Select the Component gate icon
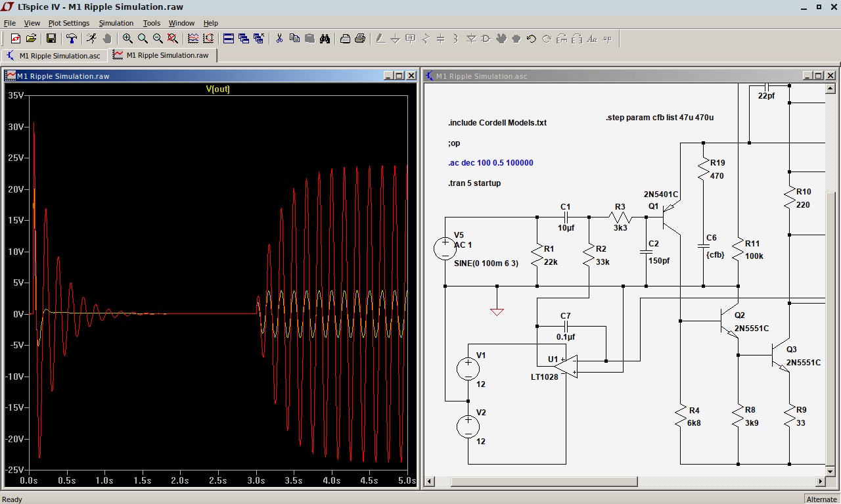841x504 pixels. click(486, 39)
